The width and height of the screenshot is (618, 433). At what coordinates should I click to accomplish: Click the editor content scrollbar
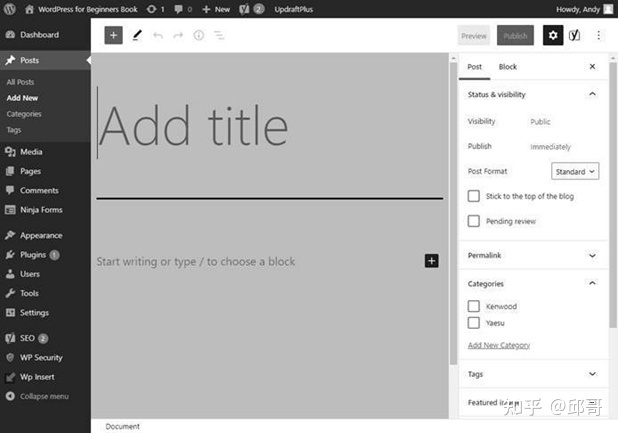pos(453,213)
